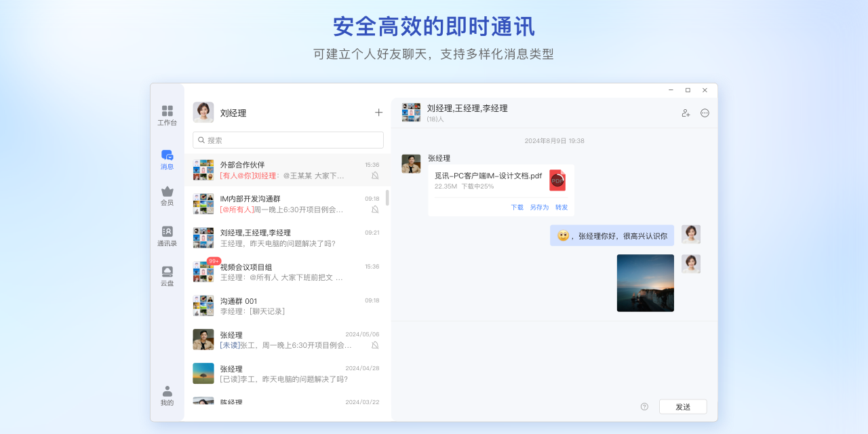Click the plus icon beside 刘经理
The image size is (868, 434).
(x=378, y=113)
